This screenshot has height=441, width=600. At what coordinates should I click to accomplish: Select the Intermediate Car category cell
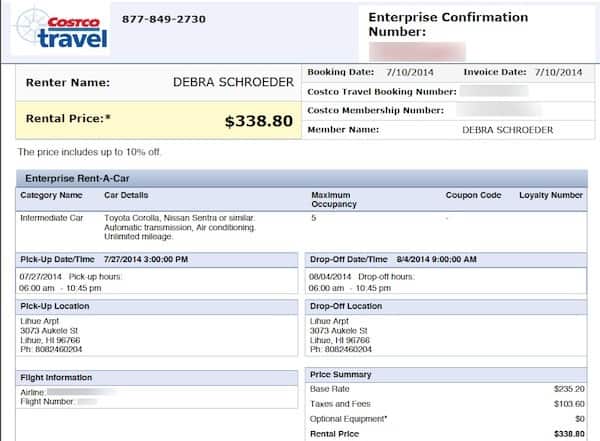52,218
